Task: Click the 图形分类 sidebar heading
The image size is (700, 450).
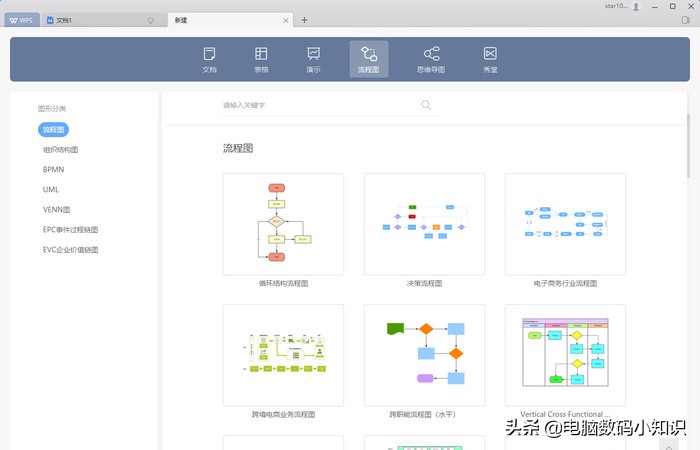Action: pos(52,108)
